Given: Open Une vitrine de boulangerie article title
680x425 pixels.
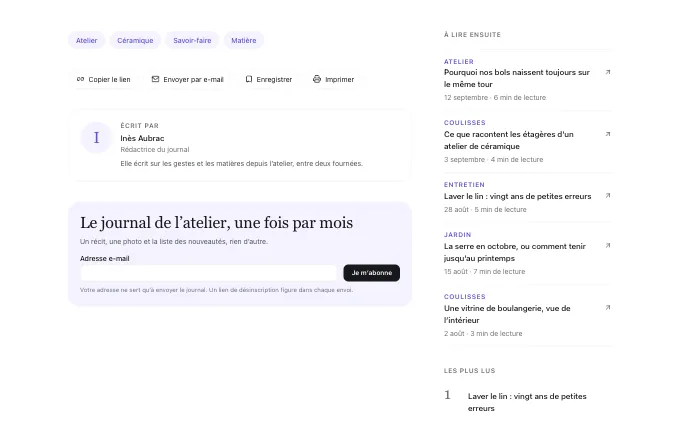Looking at the screenshot, I should [x=507, y=314].
